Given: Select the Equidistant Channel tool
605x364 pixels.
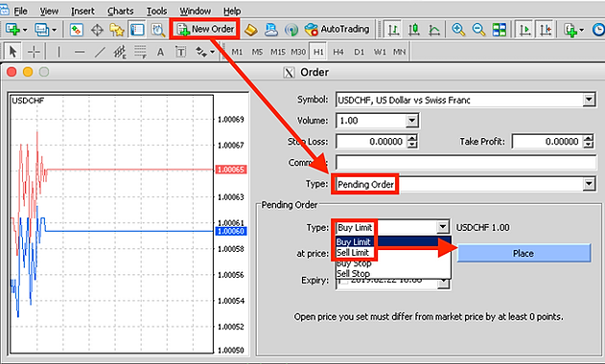Looking at the screenshot, I should point(120,52).
